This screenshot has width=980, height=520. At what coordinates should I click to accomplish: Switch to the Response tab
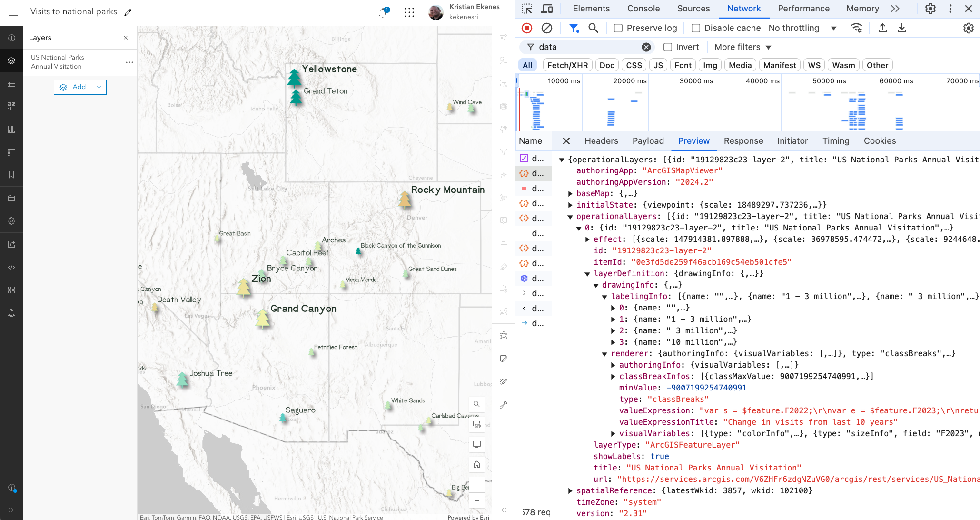point(743,141)
